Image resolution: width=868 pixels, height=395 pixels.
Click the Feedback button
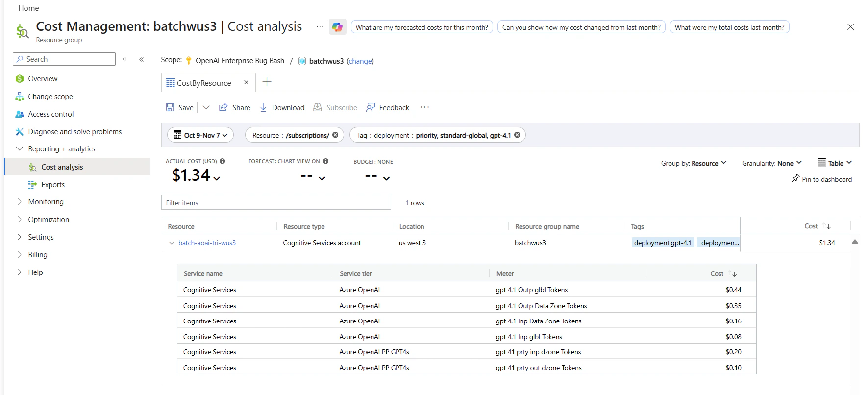tap(388, 108)
